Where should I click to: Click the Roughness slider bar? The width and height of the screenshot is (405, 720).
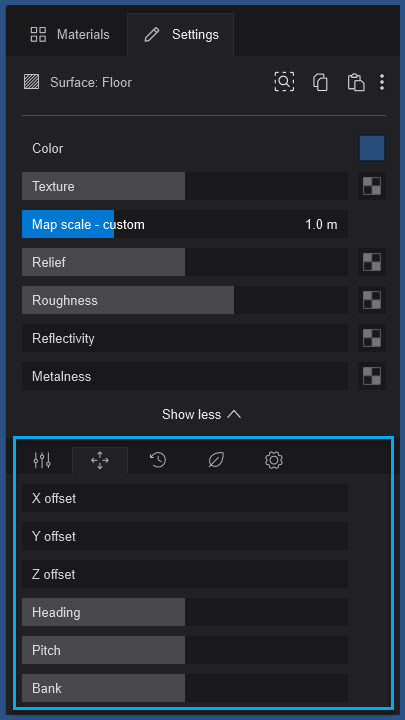click(x=185, y=300)
